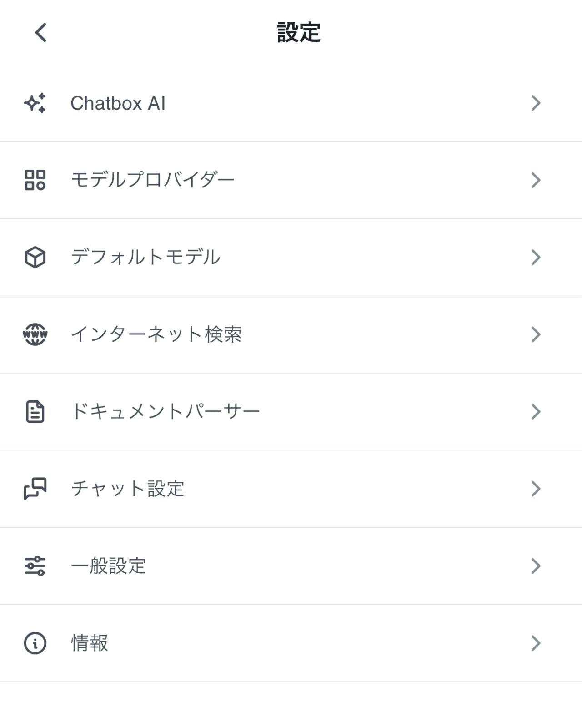Click the default model cube icon
The width and height of the screenshot is (582, 728).
pyautogui.click(x=35, y=258)
